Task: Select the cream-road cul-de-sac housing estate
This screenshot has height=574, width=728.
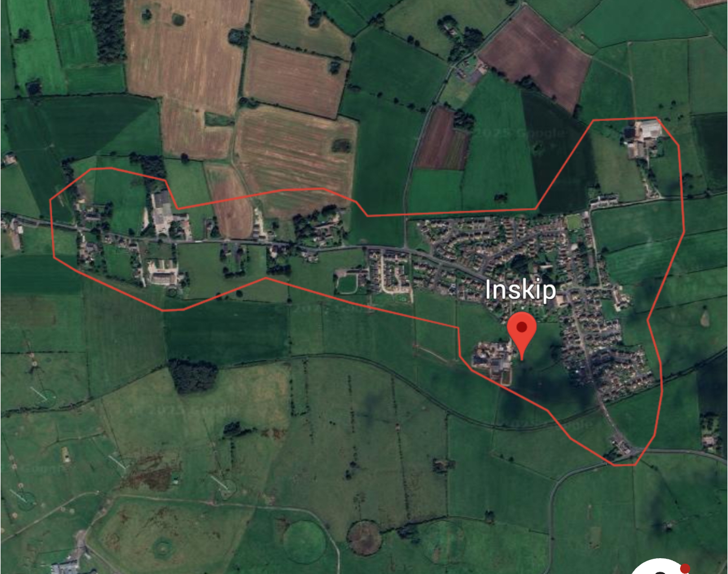Action: [388, 273]
